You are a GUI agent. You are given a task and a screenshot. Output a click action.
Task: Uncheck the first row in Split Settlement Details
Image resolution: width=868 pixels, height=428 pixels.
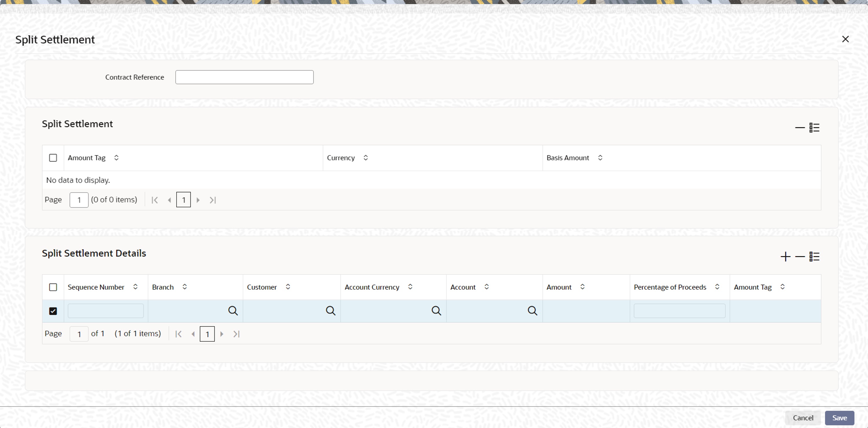pyautogui.click(x=53, y=311)
